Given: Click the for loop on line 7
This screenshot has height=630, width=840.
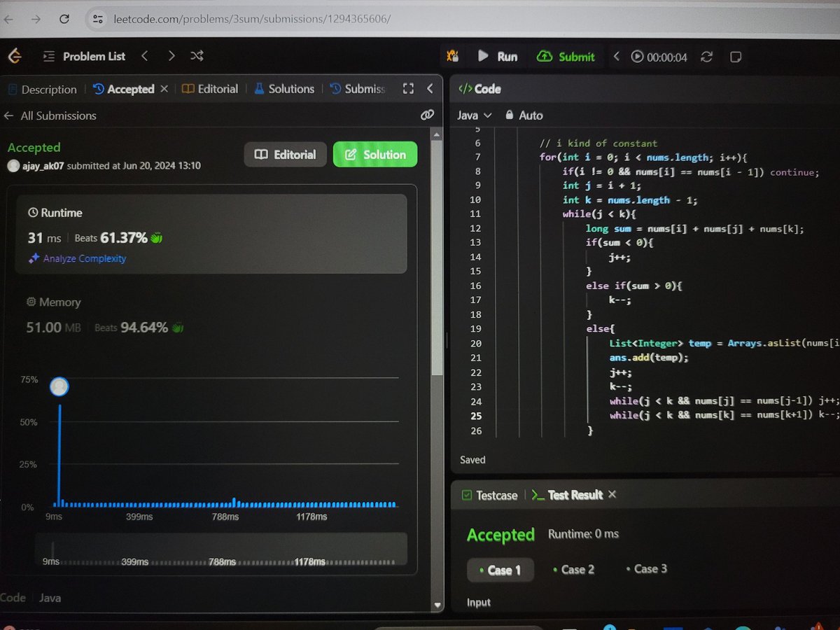Looking at the screenshot, I should click(644, 157).
